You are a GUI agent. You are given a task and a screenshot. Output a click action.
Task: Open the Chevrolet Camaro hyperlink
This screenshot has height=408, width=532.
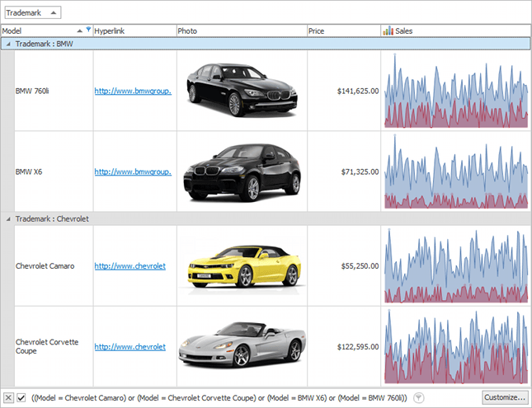(130, 266)
